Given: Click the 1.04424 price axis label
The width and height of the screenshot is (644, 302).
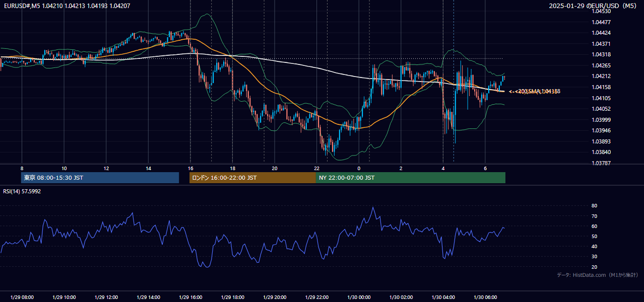Looking at the screenshot, I should [602, 33].
